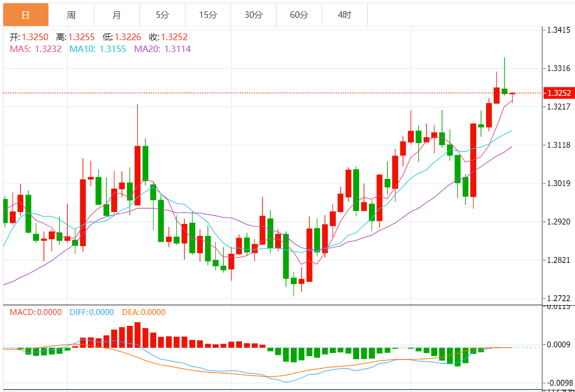The height and width of the screenshot is (392, 575).
Task: Click the 1.3415 price axis label
Action: [559, 30]
